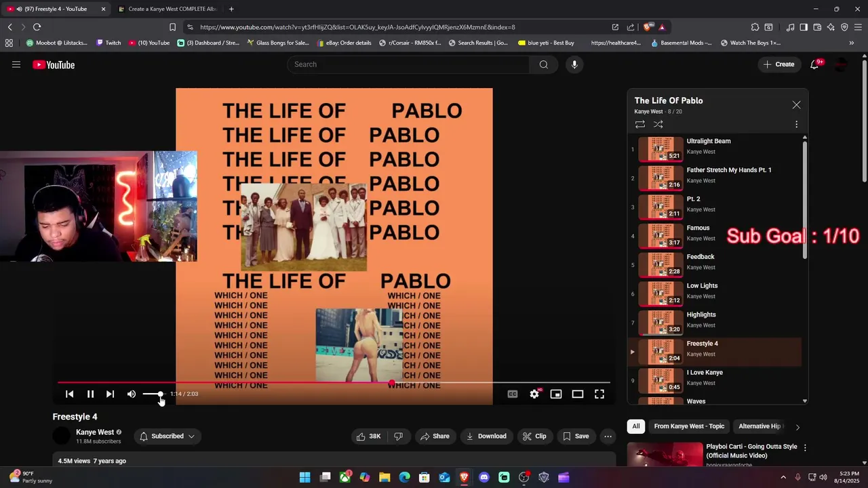Start voice search with the microphone
The height and width of the screenshot is (488, 868).
(574, 64)
